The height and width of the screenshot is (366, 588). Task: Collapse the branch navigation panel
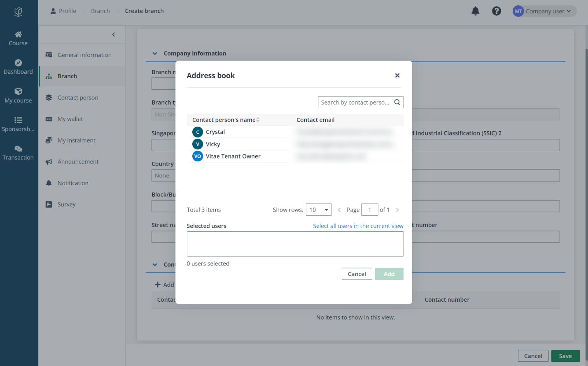coord(114,35)
